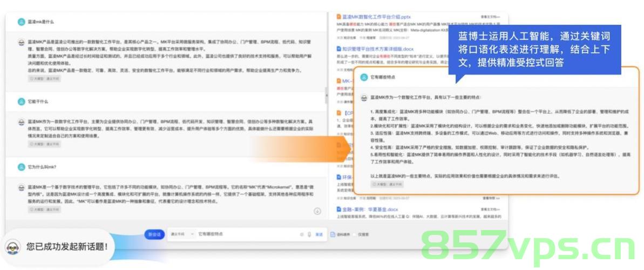Open the model selector dropdown in input bar
This screenshot has height=270, width=644.
tap(181, 234)
